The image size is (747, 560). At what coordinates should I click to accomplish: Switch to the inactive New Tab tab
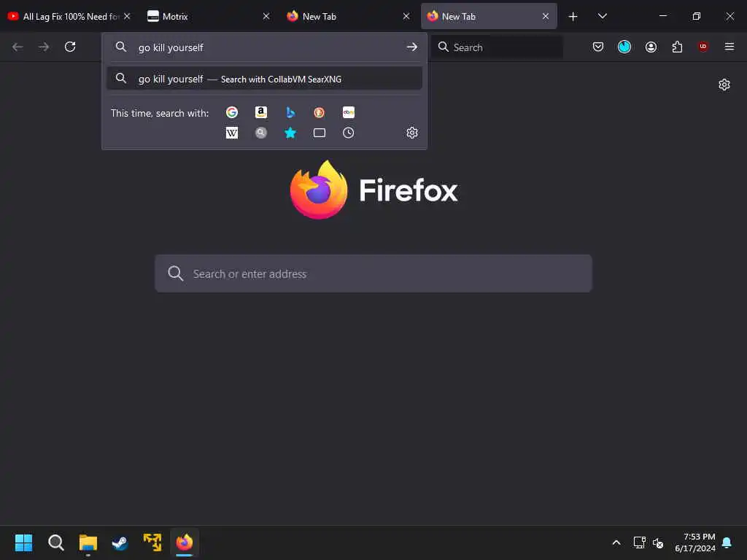(349, 16)
